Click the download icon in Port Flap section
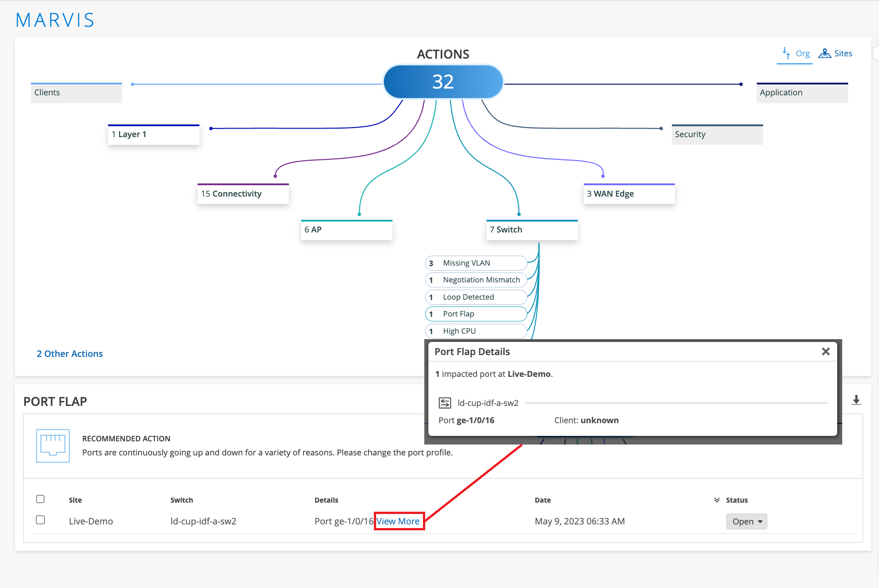 [856, 400]
